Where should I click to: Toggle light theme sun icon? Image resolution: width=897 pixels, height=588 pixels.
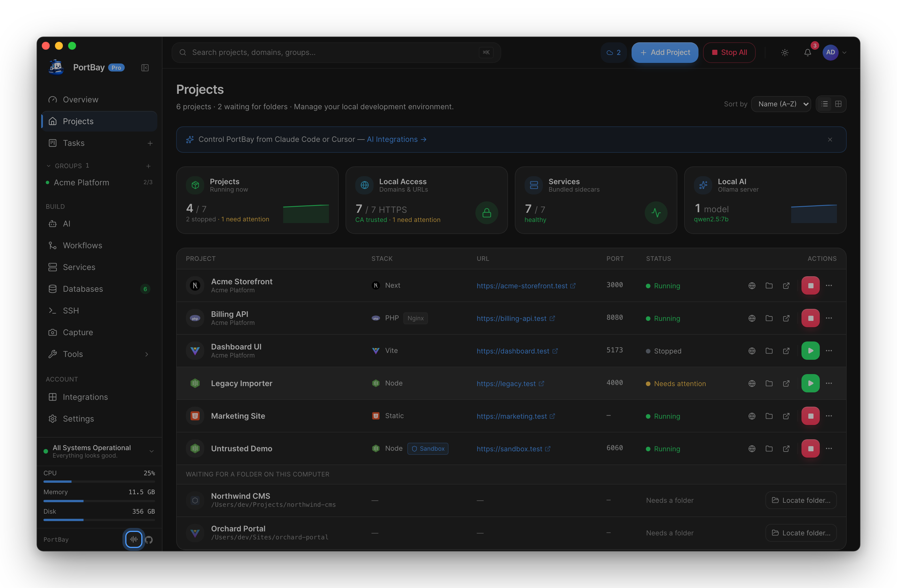point(785,53)
